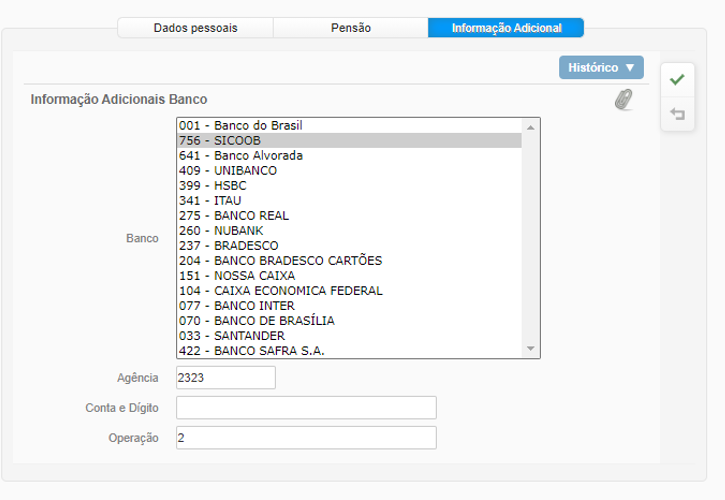Click the Agência input field
The image size is (725, 500).
pyautogui.click(x=225, y=378)
